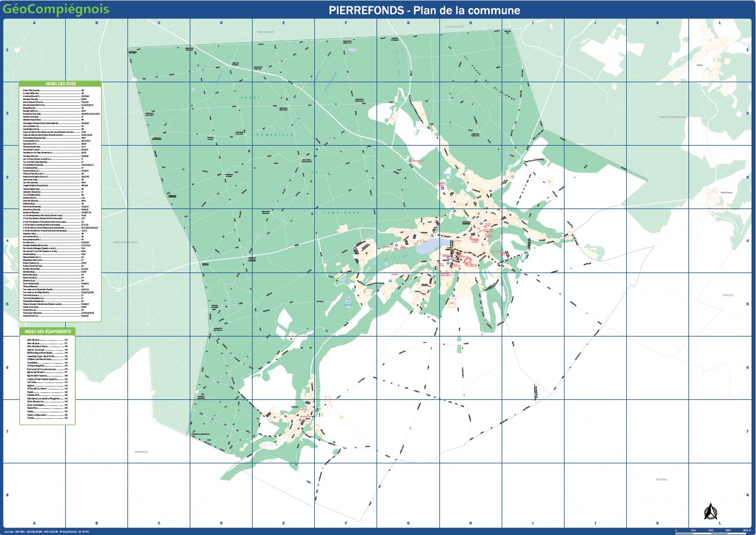This screenshot has width=756, height=535.
Task: Click the "MORIENVAL" neighbouring commune label
Action: click(x=141, y=452)
